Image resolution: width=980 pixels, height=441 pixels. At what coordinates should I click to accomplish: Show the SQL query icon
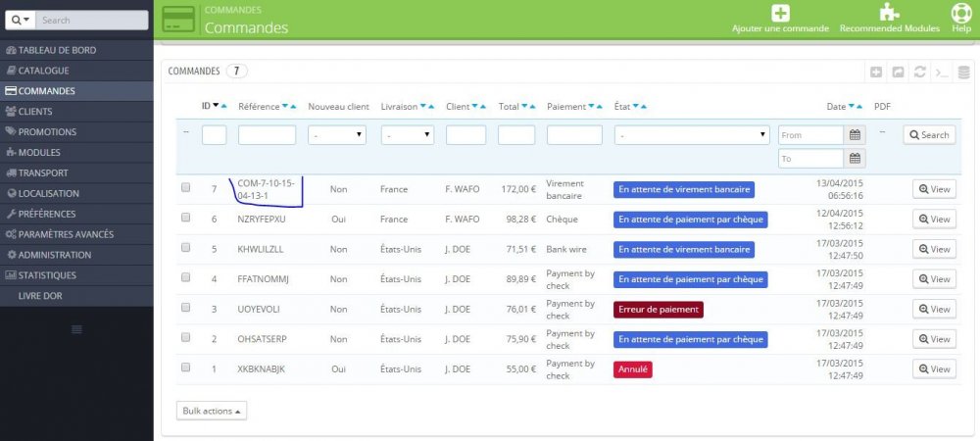(941, 72)
